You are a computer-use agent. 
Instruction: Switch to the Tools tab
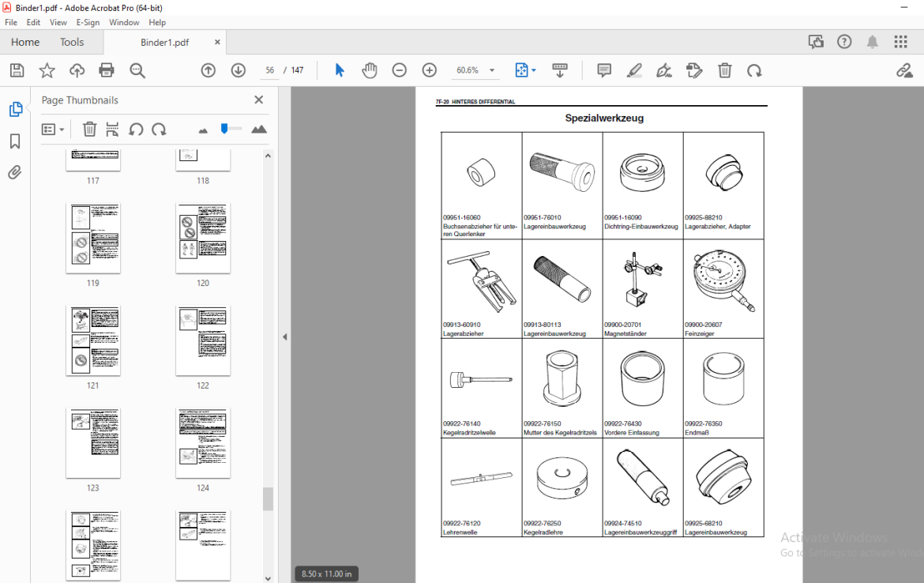pos(72,43)
